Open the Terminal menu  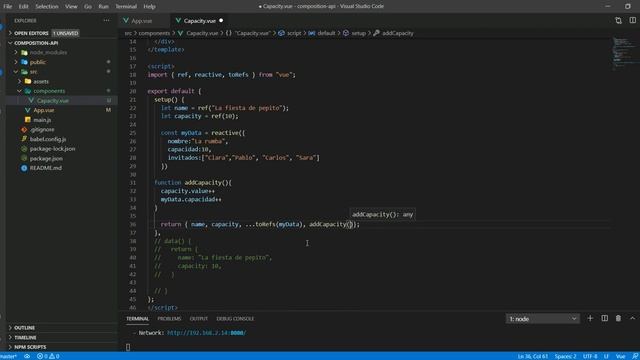126,7
